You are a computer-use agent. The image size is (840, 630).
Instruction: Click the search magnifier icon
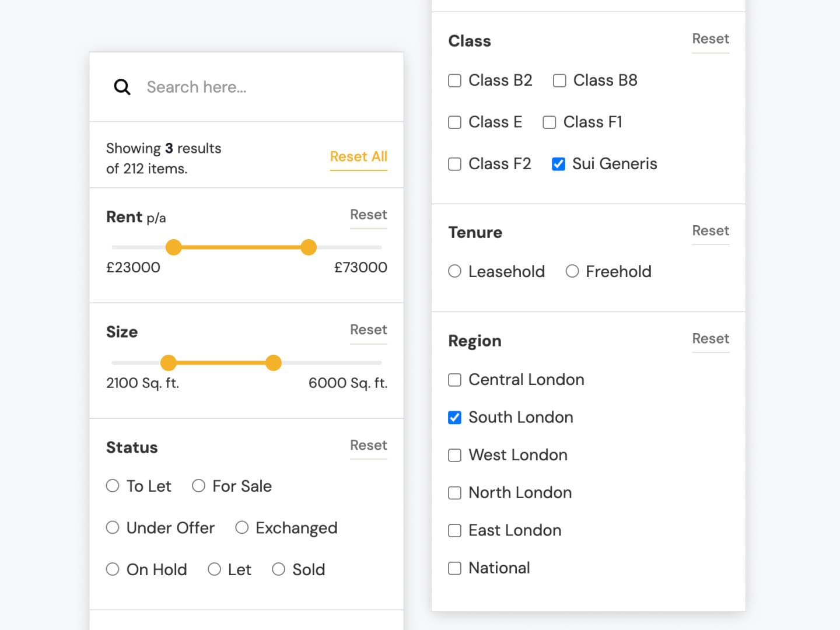[x=122, y=86]
